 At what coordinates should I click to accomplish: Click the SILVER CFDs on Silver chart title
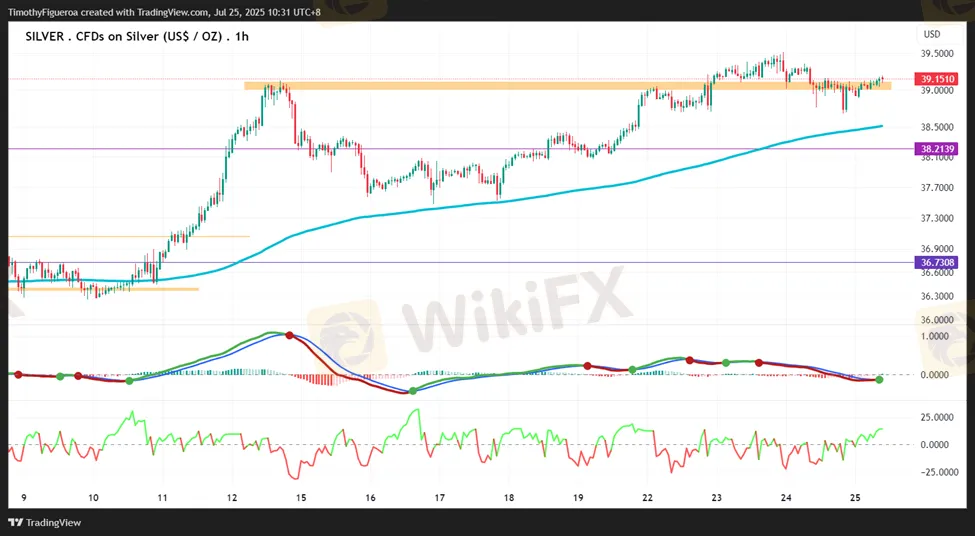click(x=137, y=37)
